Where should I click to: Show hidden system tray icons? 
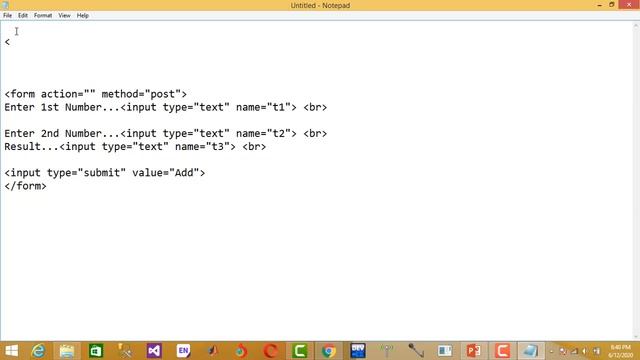[x=551, y=351]
